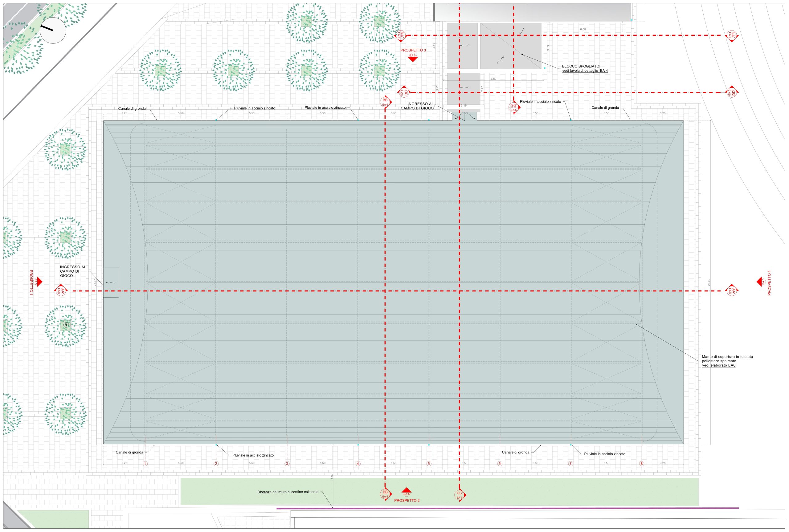Pick grid axis bubble number 4
This screenshot has width=789, height=532.
[x=358, y=464]
